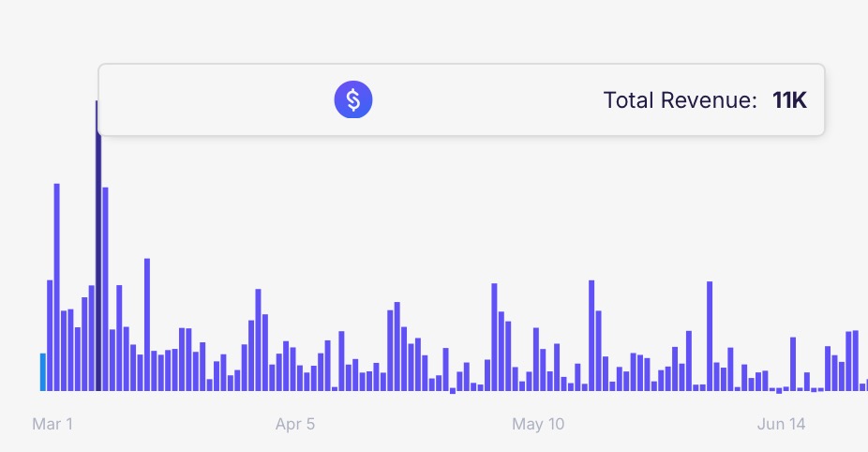
Task: Click the Total Revenue label in tooltip
Action: [680, 100]
